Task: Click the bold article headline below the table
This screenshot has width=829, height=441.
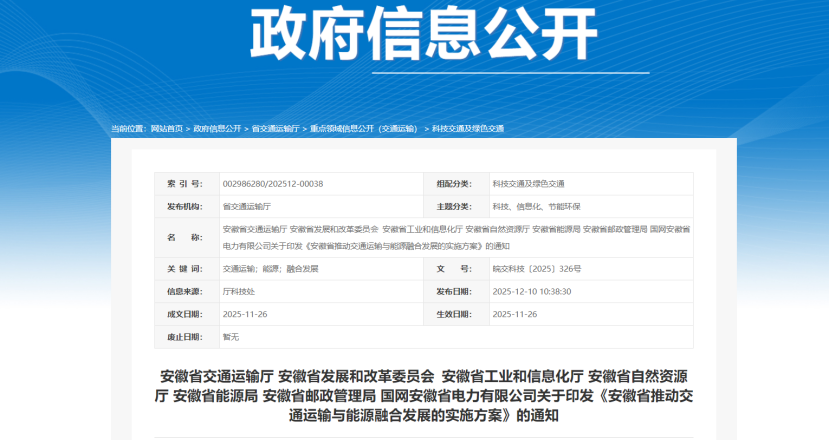Action: (424, 396)
